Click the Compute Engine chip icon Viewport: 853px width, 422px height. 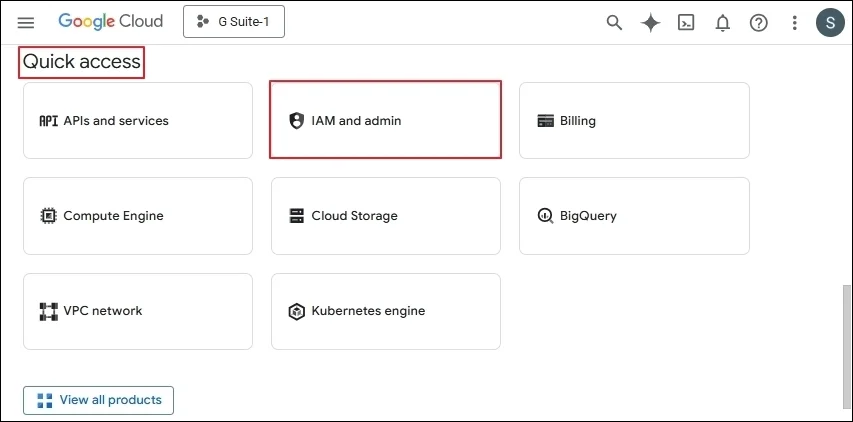pos(48,216)
